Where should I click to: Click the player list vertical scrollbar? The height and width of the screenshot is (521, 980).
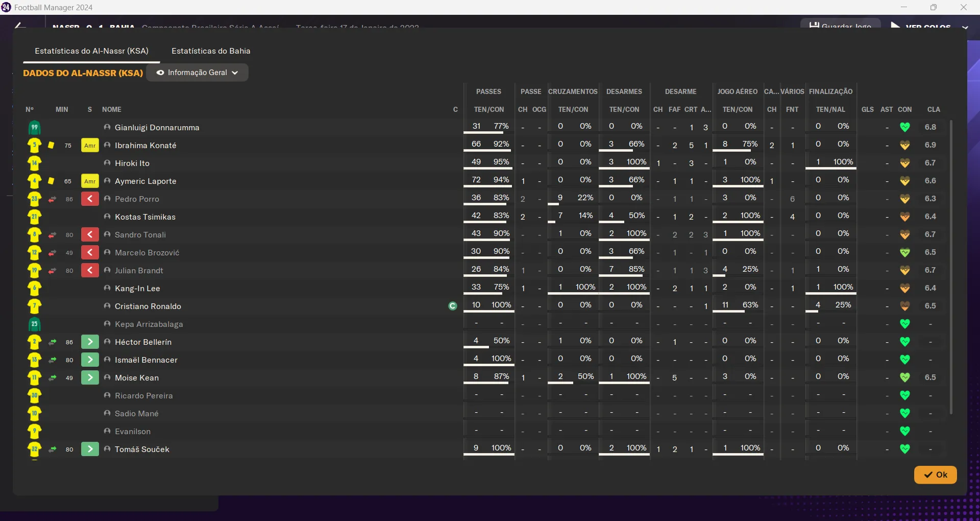coord(950,267)
